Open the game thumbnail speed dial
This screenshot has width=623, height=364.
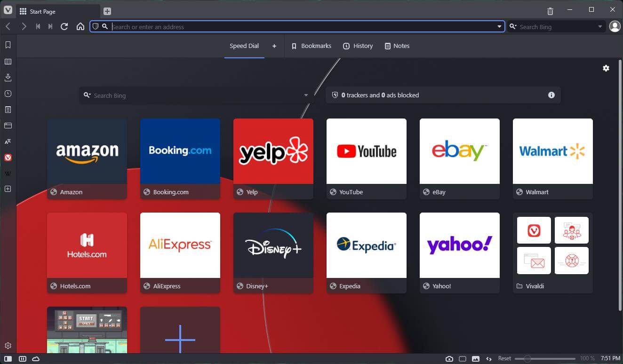(87, 330)
